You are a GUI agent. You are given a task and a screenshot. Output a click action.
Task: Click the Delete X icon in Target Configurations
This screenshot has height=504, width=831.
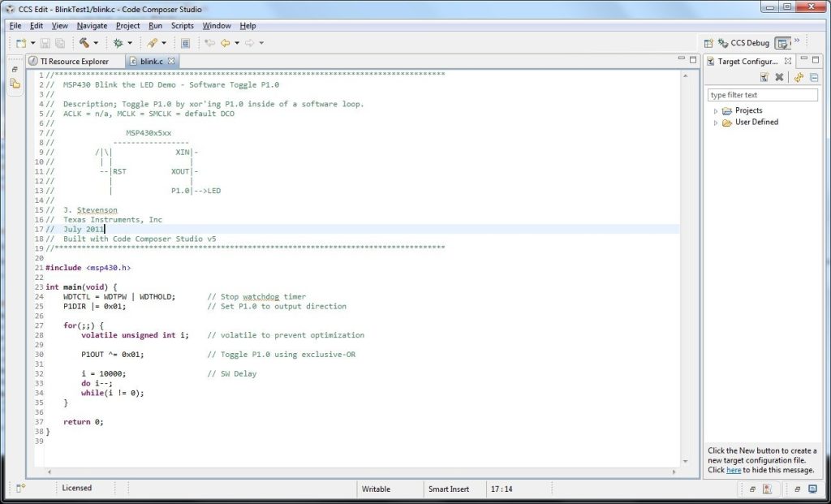tap(779, 77)
